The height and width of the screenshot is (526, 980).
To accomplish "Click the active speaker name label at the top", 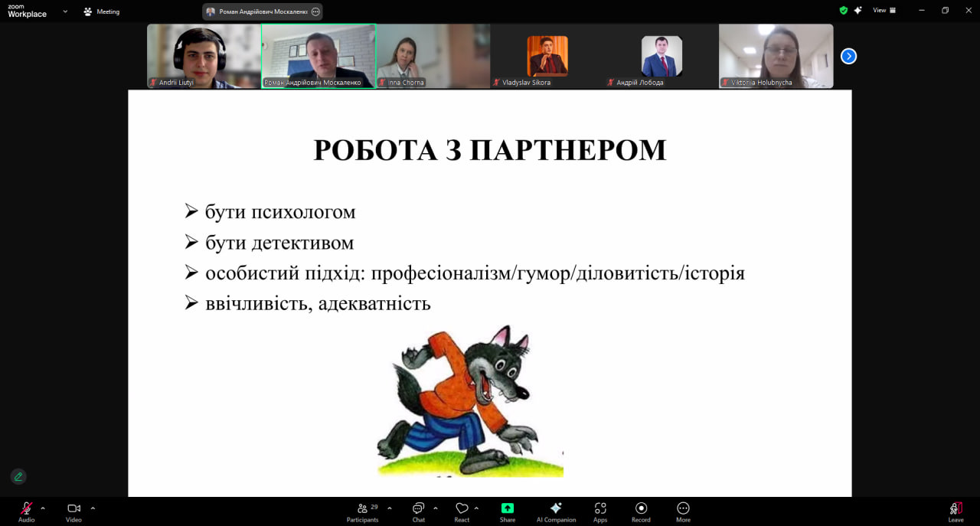I will coord(263,11).
